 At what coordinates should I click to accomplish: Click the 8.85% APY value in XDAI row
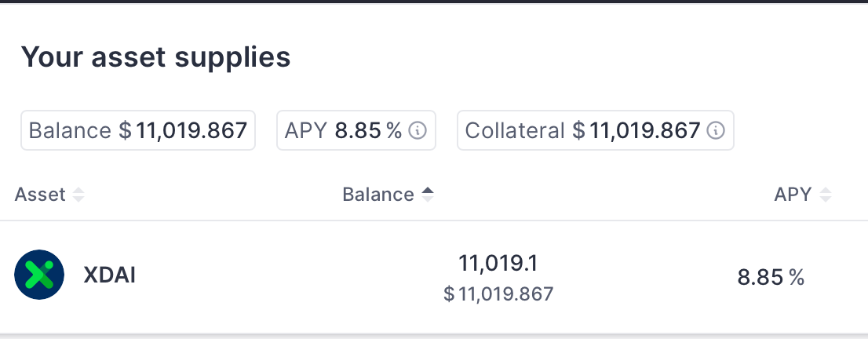point(771,276)
